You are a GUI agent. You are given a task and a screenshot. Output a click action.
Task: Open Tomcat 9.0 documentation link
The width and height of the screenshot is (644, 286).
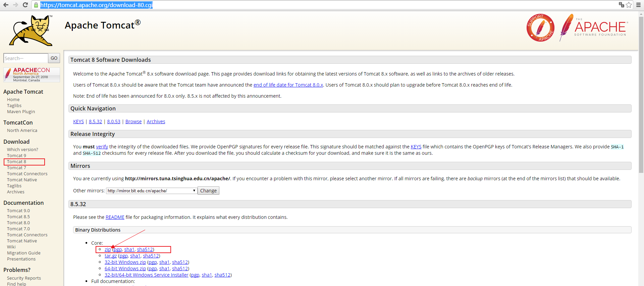coord(18,210)
